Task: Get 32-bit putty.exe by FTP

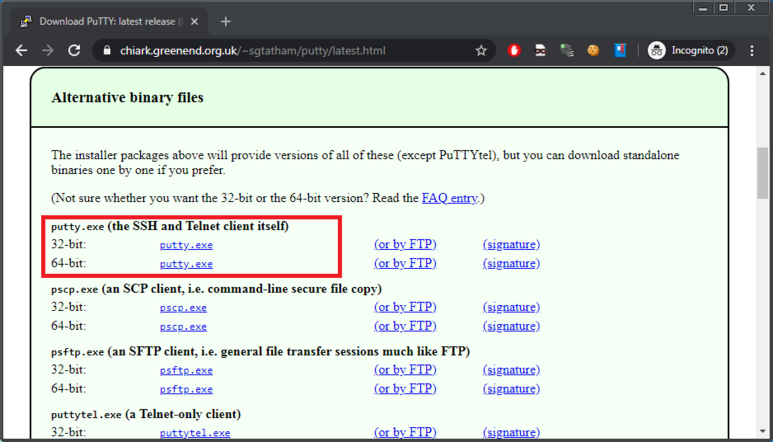Action: point(405,244)
